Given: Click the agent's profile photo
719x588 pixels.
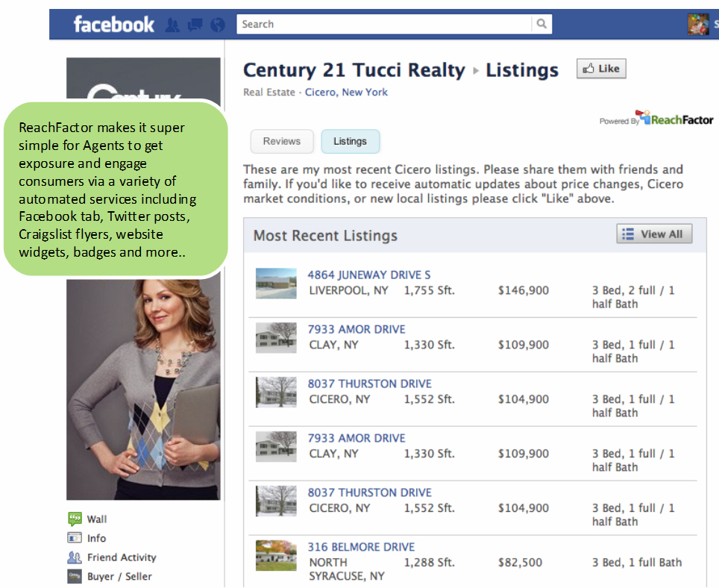Looking at the screenshot, I should point(143,389).
